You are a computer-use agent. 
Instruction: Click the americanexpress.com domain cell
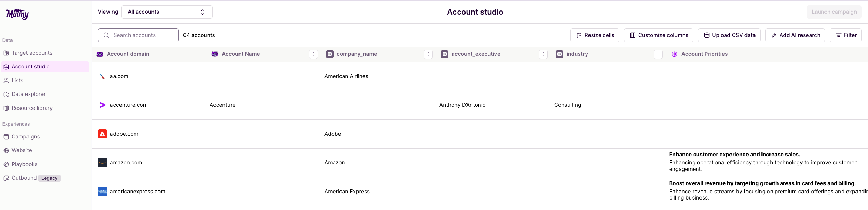(149, 192)
